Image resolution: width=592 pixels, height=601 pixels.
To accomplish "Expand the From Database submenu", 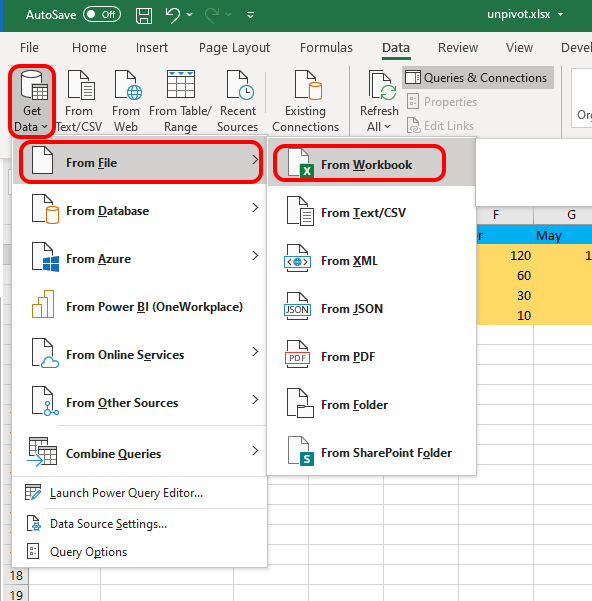I will (140, 210).
